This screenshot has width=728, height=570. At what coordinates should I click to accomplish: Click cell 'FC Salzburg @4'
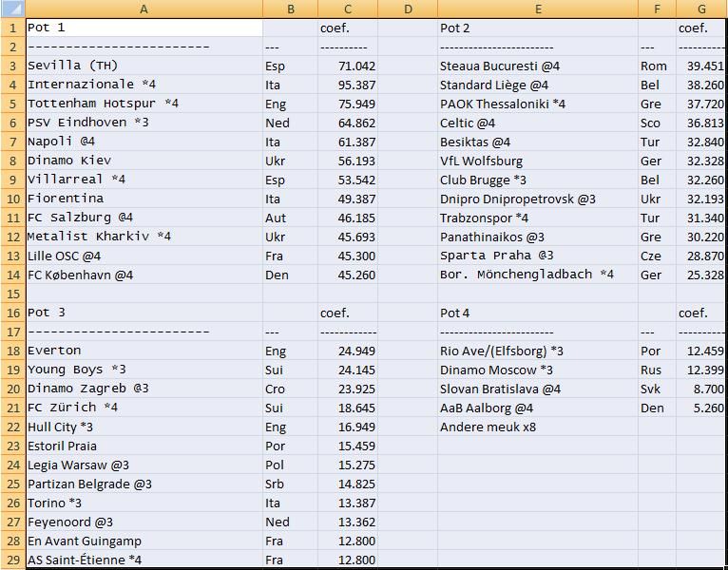[144, 218]
